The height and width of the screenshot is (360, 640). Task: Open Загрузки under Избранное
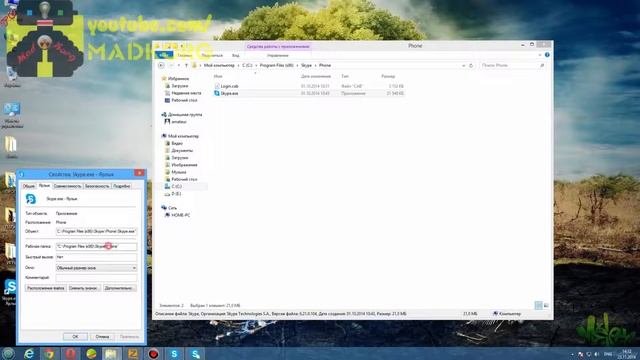coord(180,86)
